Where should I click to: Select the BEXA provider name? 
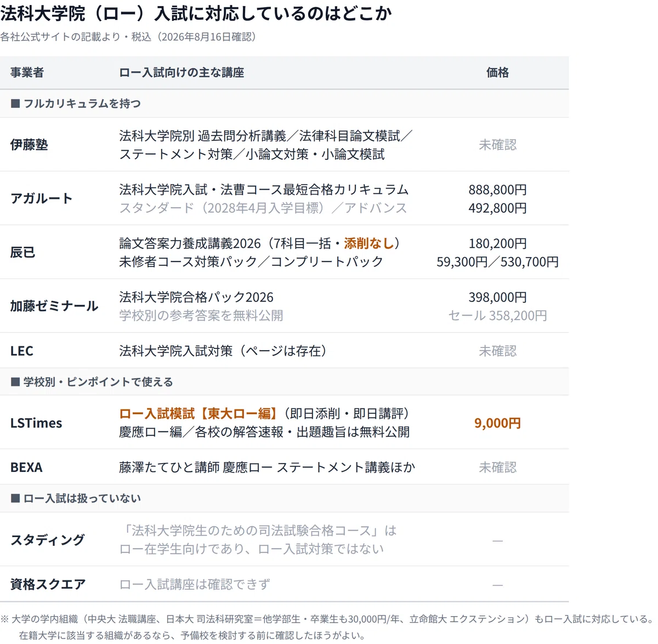[x=26, y=467]
